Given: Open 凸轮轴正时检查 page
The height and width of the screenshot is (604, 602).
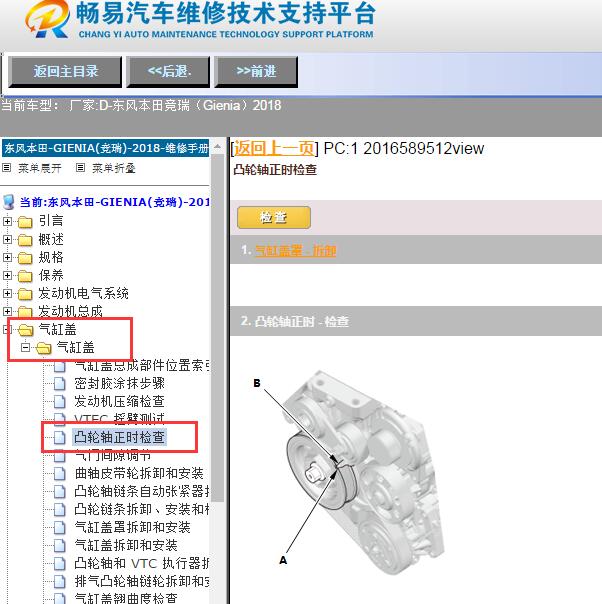Looking at the screenshot, I should click(x=119, y=437).
